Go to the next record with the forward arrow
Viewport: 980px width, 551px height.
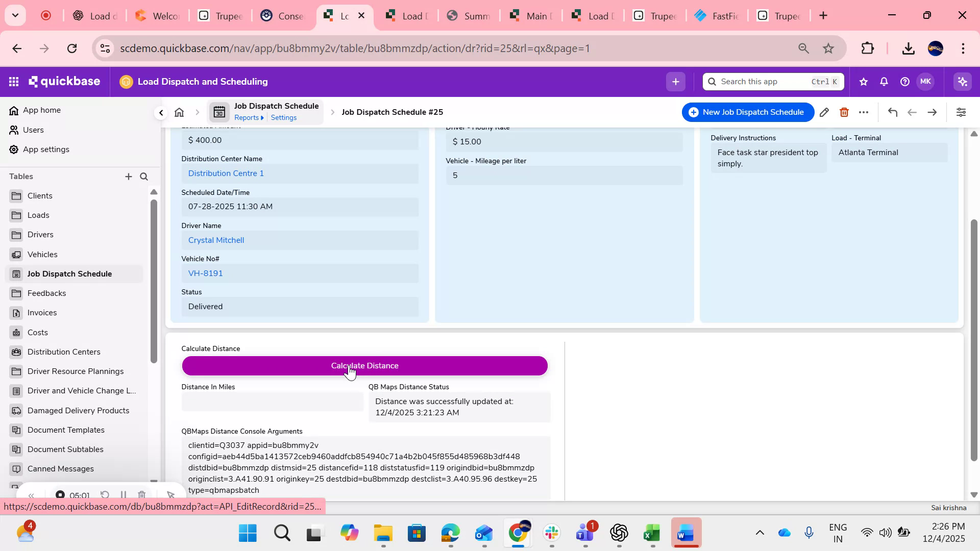932,112
